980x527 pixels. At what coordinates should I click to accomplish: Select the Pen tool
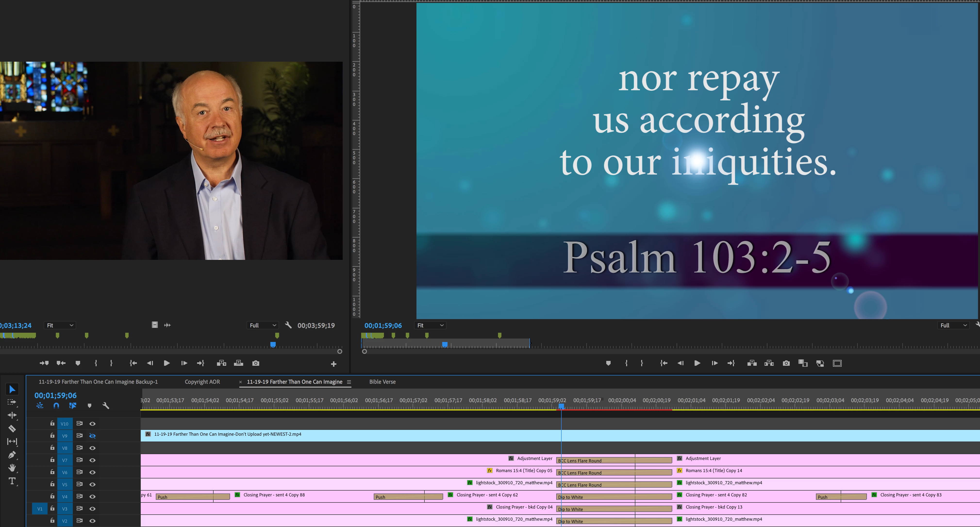tap(12, 455)
